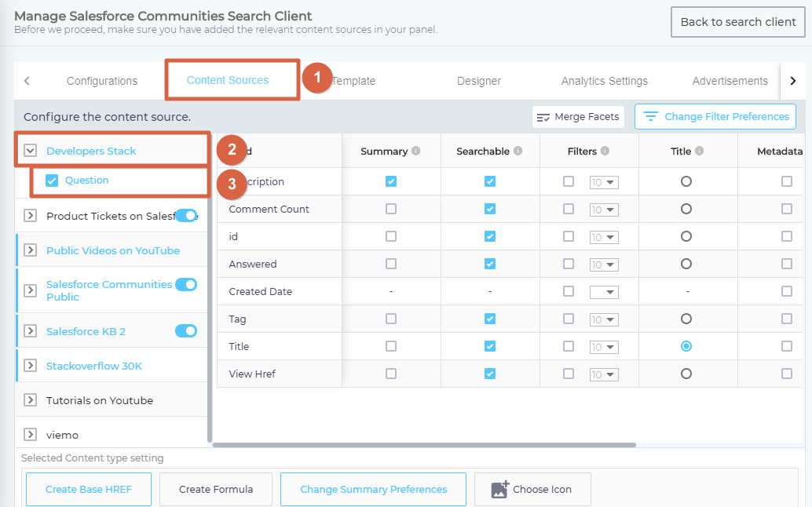The height and width of the screenshot is (507, 812).
Task: Open filter count dropdown for Tag row
Action: [604, 319]
